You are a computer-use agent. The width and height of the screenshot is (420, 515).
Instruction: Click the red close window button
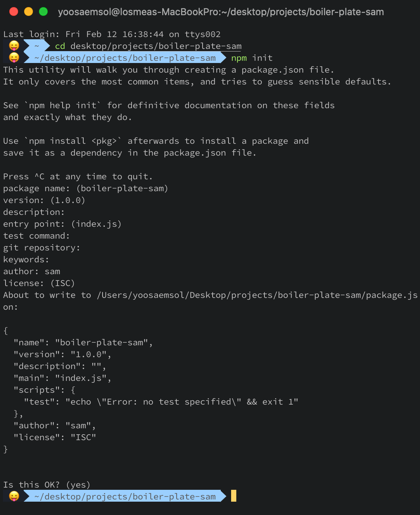pos(14,12)
